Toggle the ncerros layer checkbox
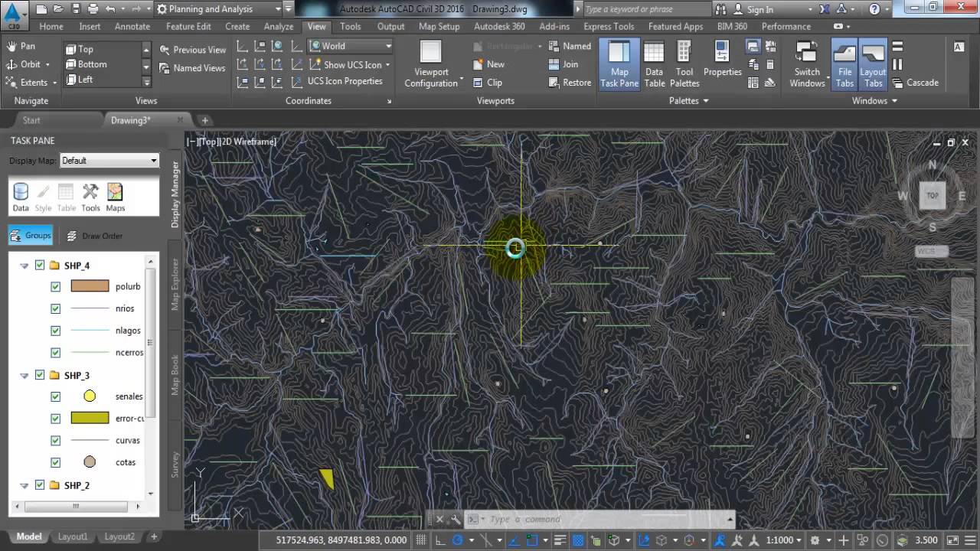This screenshot has width=980, height=551. coord(55,353)
